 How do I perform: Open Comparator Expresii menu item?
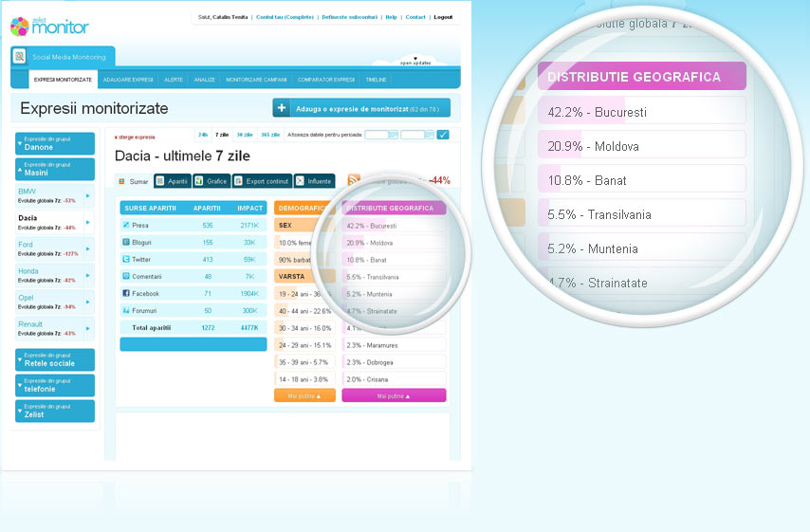click(326, 80)
